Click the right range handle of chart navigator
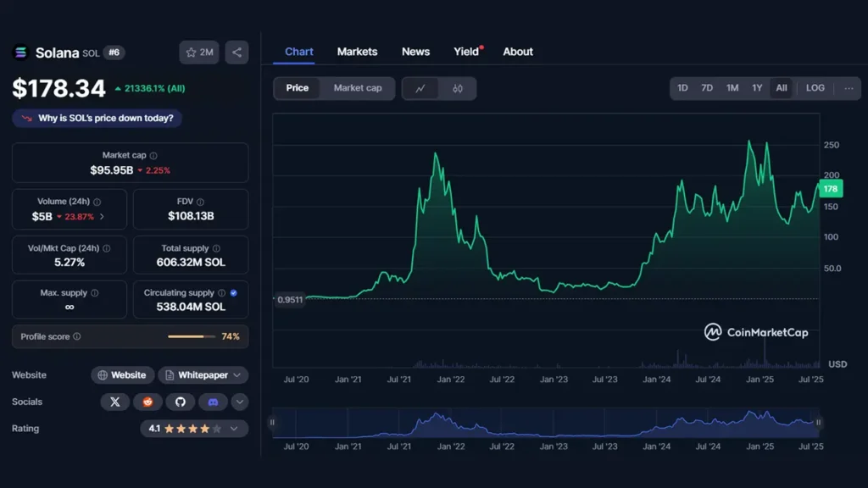 (818, 422)
